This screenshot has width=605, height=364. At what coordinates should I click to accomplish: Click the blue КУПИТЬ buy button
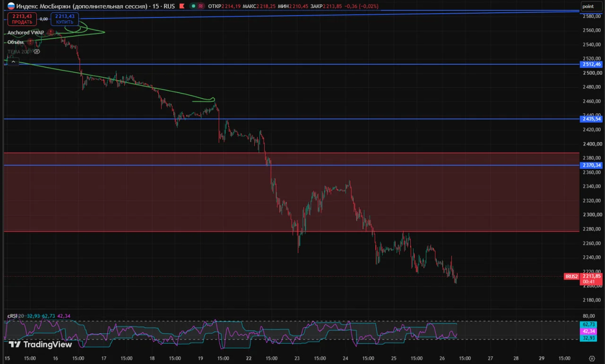(64, 19)
